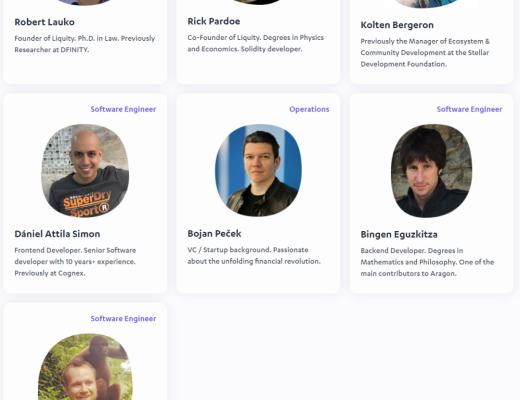Screen dimensions: 520x400
Task: Click Robert Lauko's bio mentioning DFINITY
Action: coord(85,44)
